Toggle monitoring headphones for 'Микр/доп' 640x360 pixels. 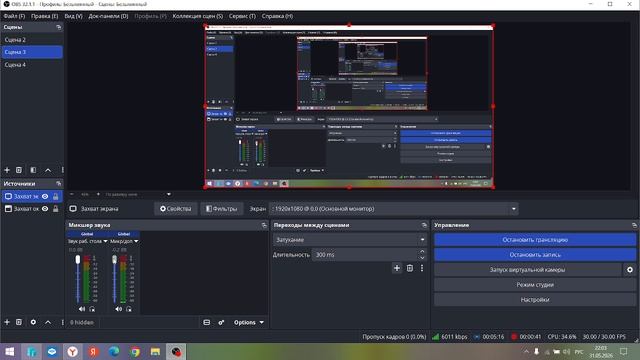(129, 309)
